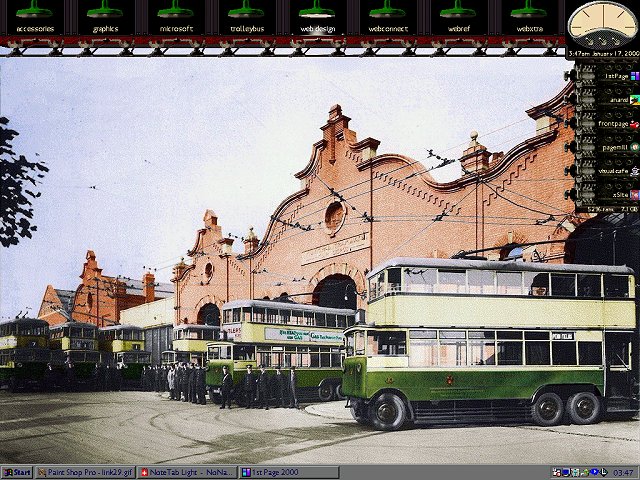640x480 pixels.
Task: Open the Windows Start button
Action: (17, 473)
